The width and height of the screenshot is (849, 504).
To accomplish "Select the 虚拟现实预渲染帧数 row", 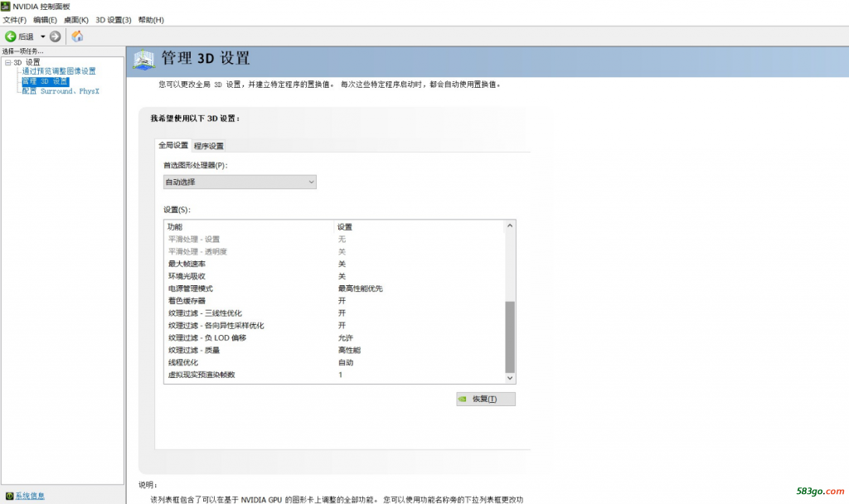I will (x=334, y=375).
